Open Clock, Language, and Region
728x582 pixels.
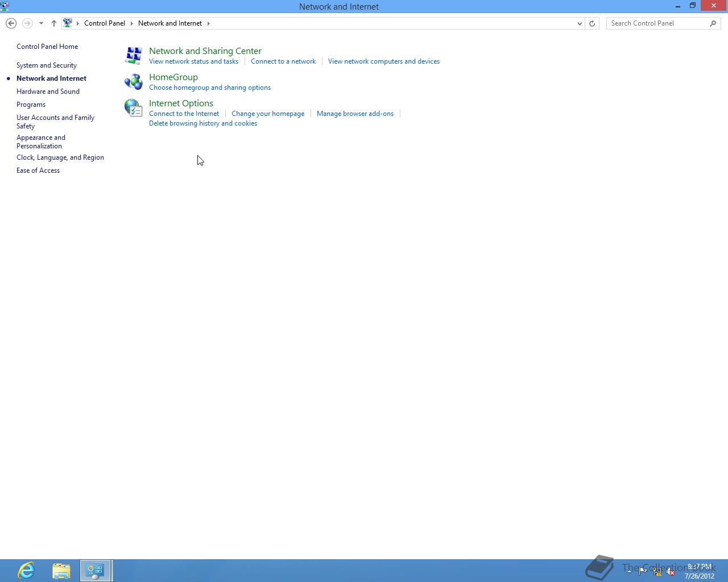[60, 157]
